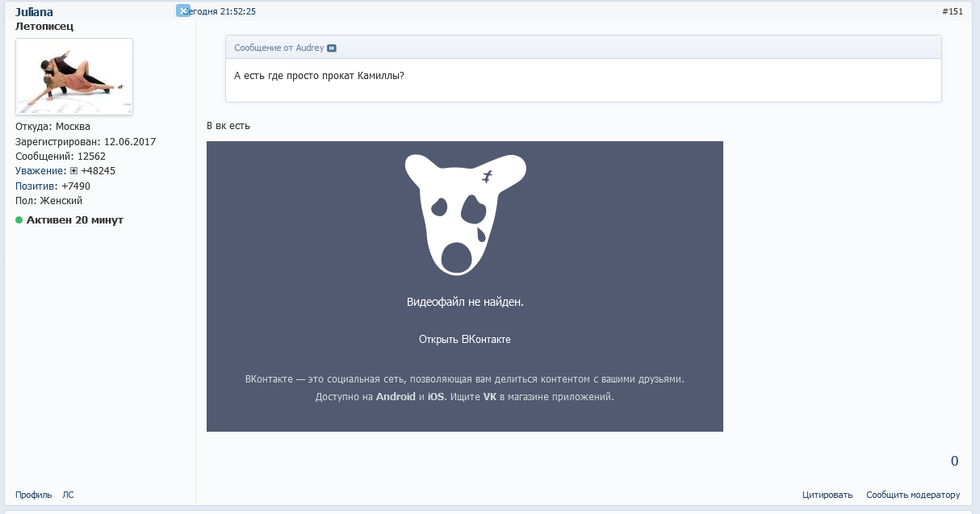Click the Зарегистрирован: 12.06.2017 line
This screenshot has width=980, height=514.
point(86,141)
